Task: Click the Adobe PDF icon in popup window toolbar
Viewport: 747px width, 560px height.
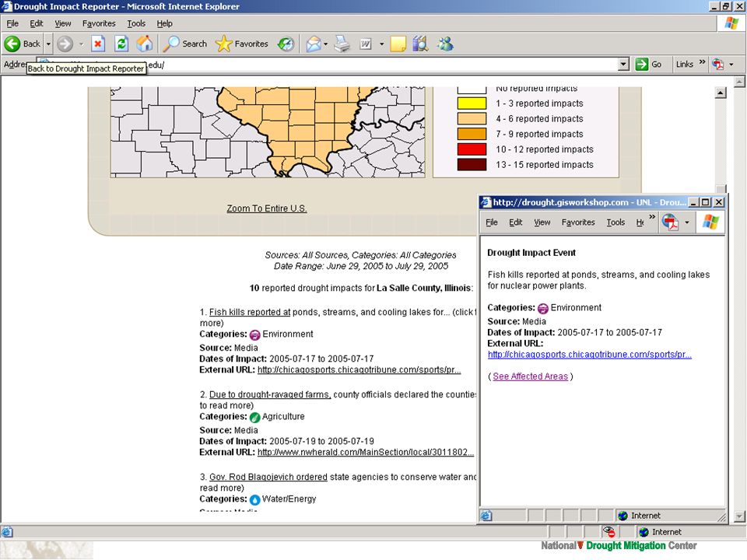Action: [x=670, y=222]
